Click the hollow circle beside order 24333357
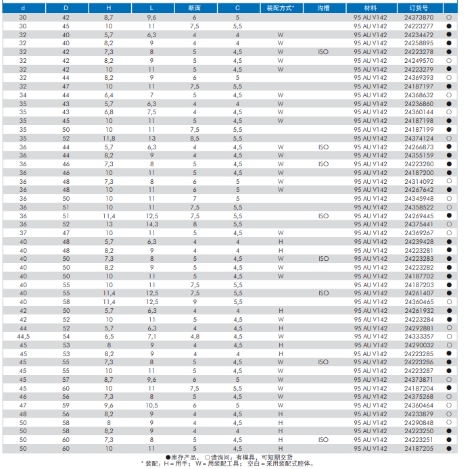Viewport: 476px width, 469px height. (449, 336)
